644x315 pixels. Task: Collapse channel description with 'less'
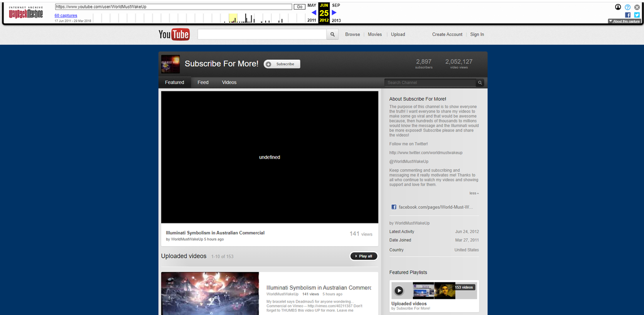click(x=474, y=193)
